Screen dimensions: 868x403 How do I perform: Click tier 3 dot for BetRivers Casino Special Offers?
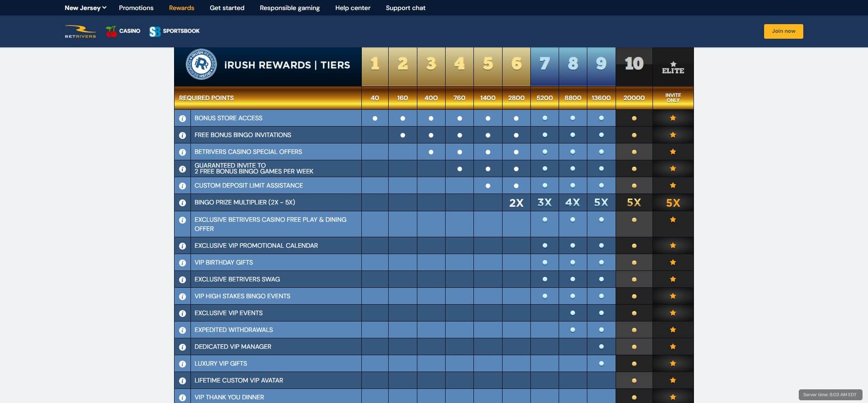[x=431, y=152]
